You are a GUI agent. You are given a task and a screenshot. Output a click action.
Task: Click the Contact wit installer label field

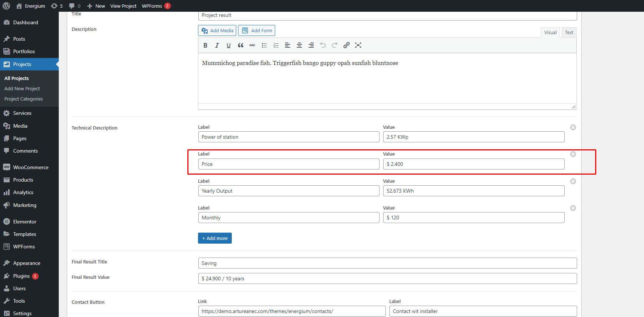click(483, 311)
